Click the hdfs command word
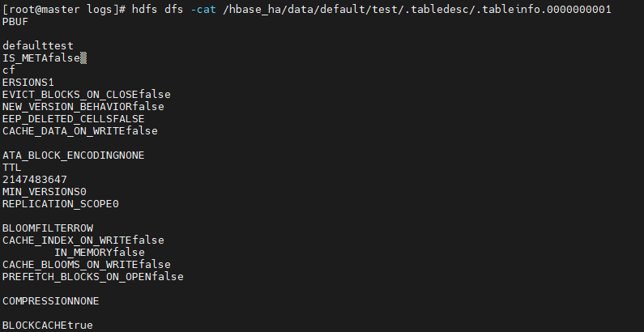This screenshot has height=332, width=644. click(144, 10)
